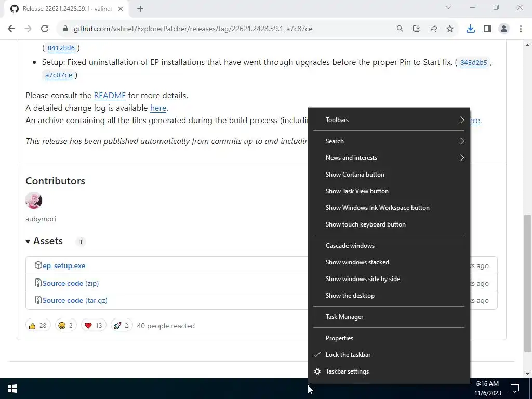Click the padlock site info icon

65,29
